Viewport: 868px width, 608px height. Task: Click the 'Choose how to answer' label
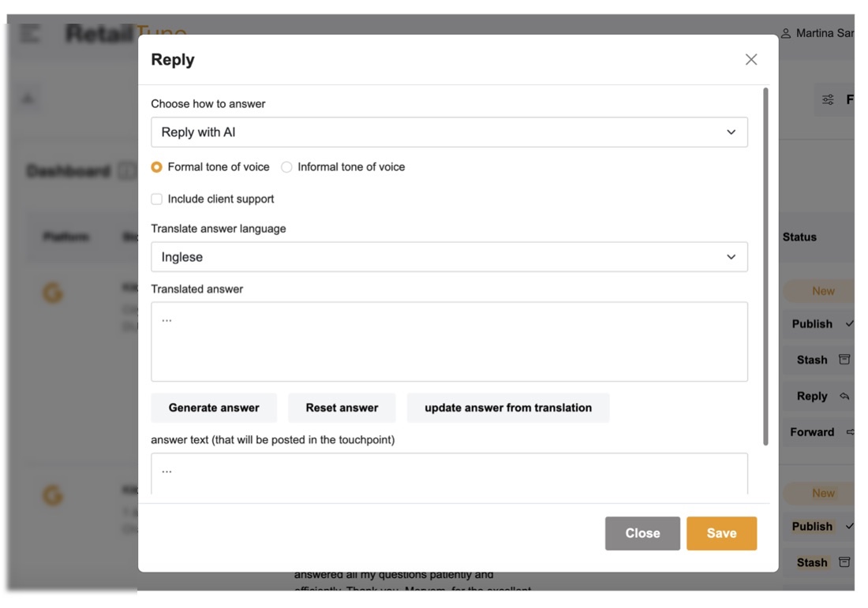point(208,104)
